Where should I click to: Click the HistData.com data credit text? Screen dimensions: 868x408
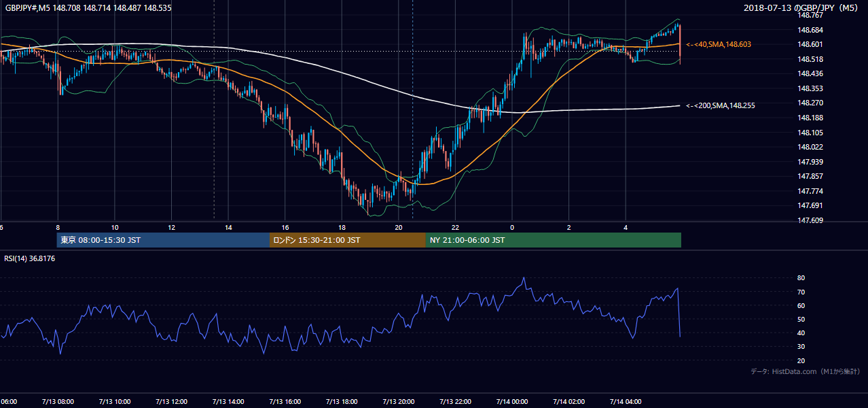806,371
